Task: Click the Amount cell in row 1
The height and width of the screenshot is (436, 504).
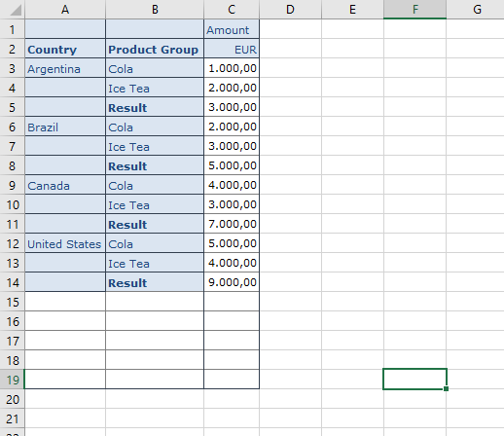Action: [x=232, y=29]
